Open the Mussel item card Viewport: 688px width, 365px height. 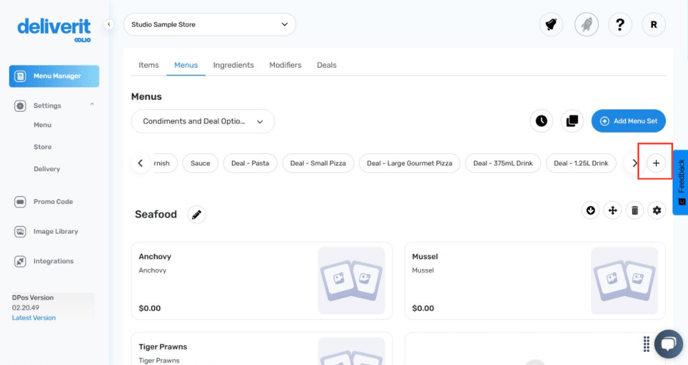(x=535, y=281)
